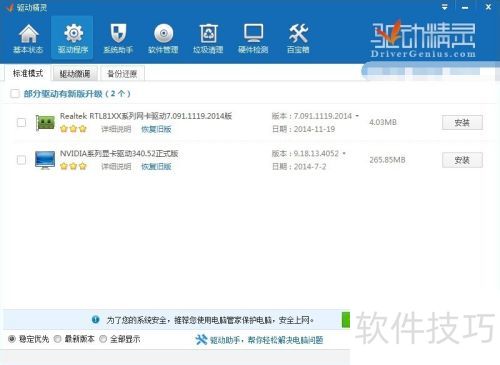
Task: Click 恢复旧版 for Realtek driver
Action: (156, 129)
